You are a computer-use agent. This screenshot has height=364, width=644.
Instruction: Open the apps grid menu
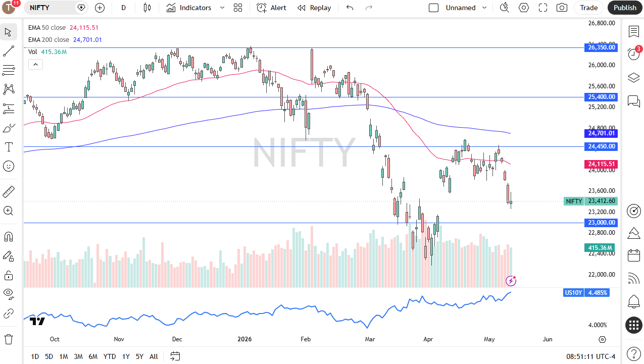tap(633, 325)
